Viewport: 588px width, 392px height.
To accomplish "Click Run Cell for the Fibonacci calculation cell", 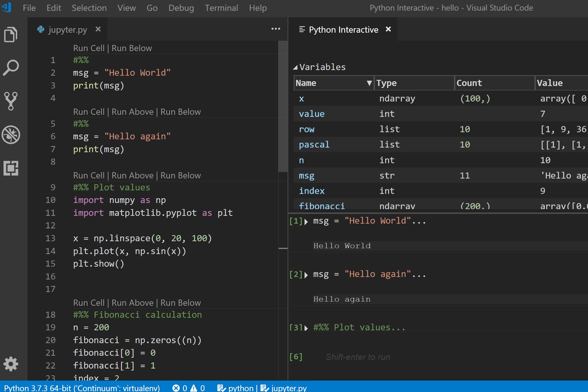I will (89, 303).
